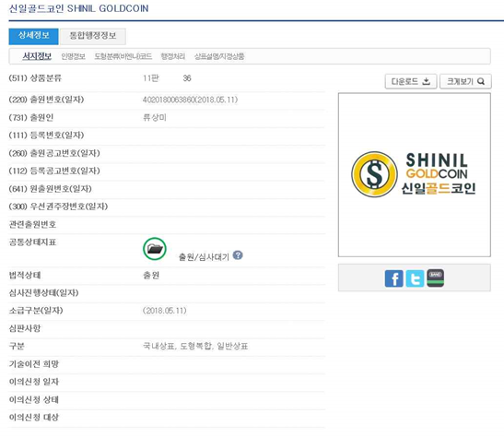Screen dimensions: 504x437
Task: Click 국내상표, 도형복합, 일반상표 text
Action: (x=195, y=347)
